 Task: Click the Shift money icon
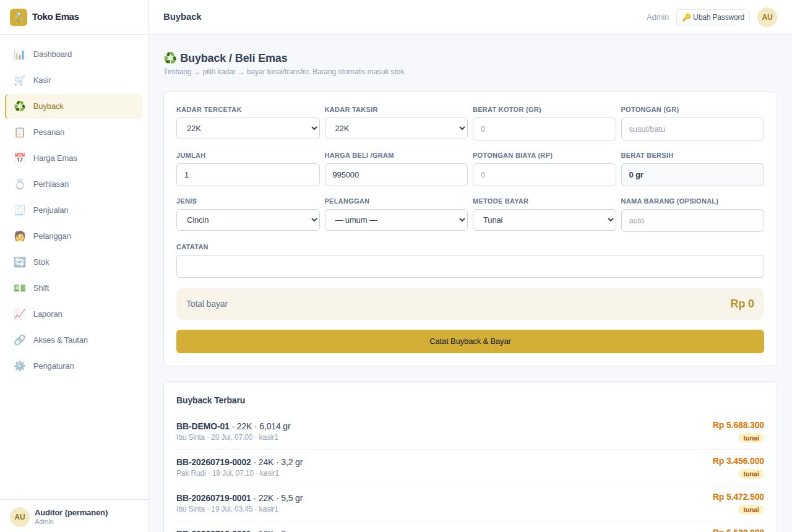point(20,288)
